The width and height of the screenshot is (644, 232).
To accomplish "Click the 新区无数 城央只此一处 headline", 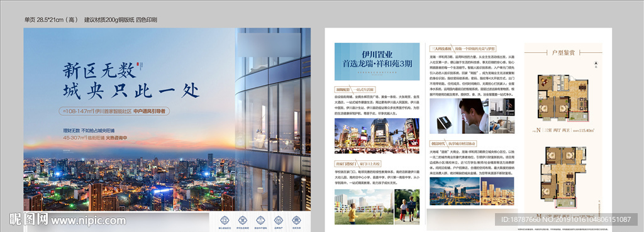I will coord(131,81).
